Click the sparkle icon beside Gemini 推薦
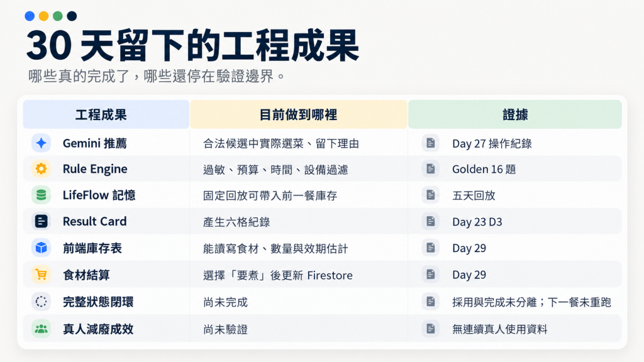644x362 pixels. pos(41,143)
